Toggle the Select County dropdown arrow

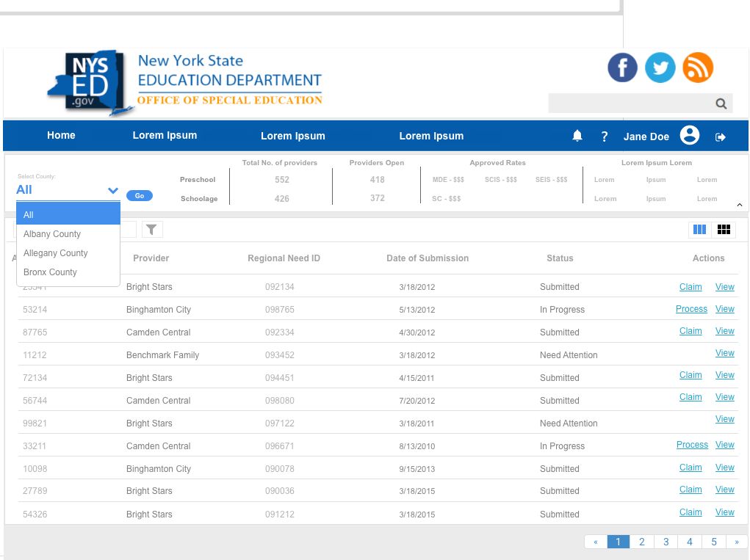[113, 191]
